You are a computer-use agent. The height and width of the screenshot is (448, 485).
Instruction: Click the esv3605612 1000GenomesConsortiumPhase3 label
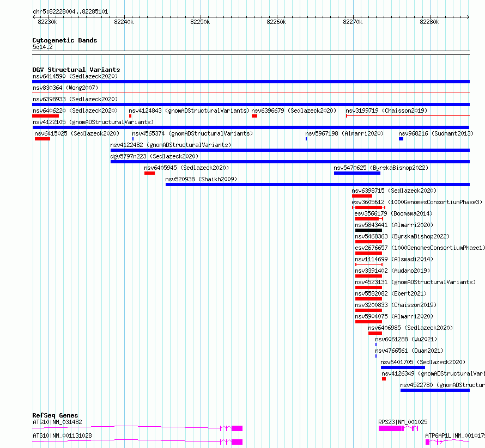click(417, 202)
